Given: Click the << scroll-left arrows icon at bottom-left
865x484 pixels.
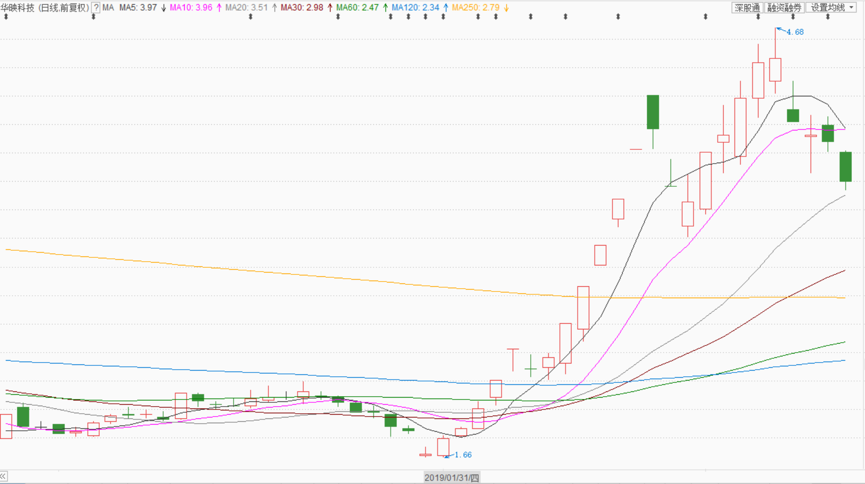Looking at the screenshot, I should tap(3, 476).
